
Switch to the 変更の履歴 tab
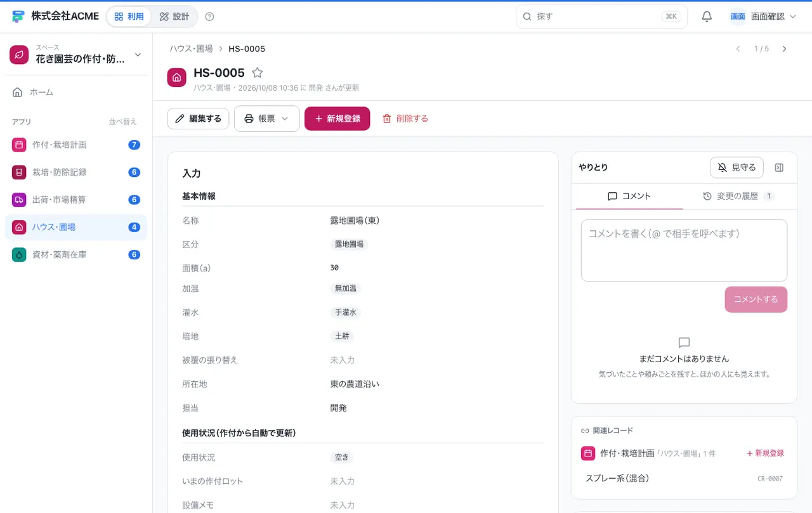point(738,197)
